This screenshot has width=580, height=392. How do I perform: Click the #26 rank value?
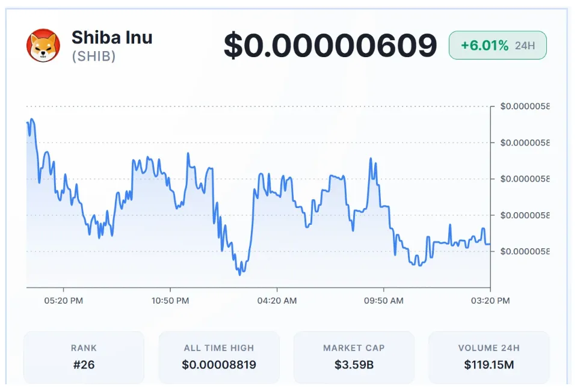pyautogui.click(x=84, y=364)
